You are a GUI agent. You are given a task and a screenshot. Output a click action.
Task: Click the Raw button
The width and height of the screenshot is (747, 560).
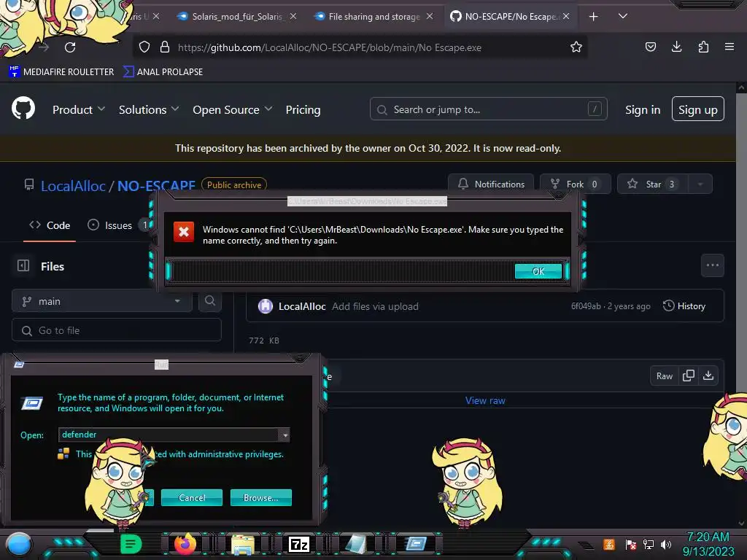tap(664, 376)
